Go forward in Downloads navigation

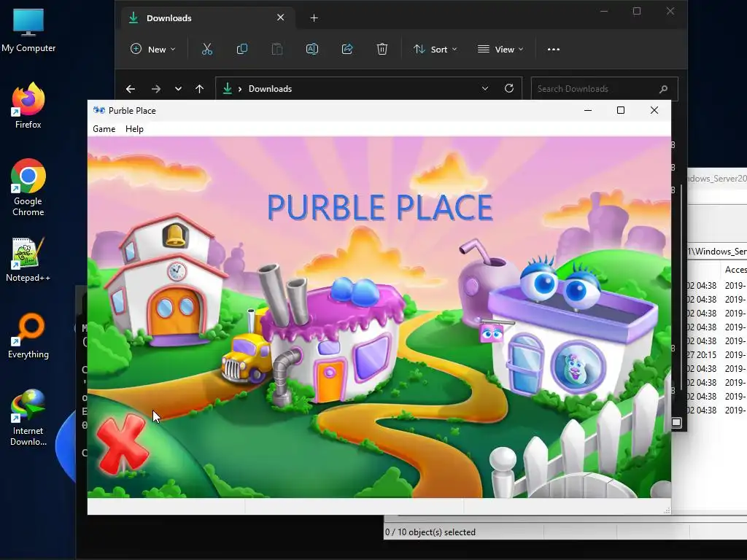coord(156,89)
